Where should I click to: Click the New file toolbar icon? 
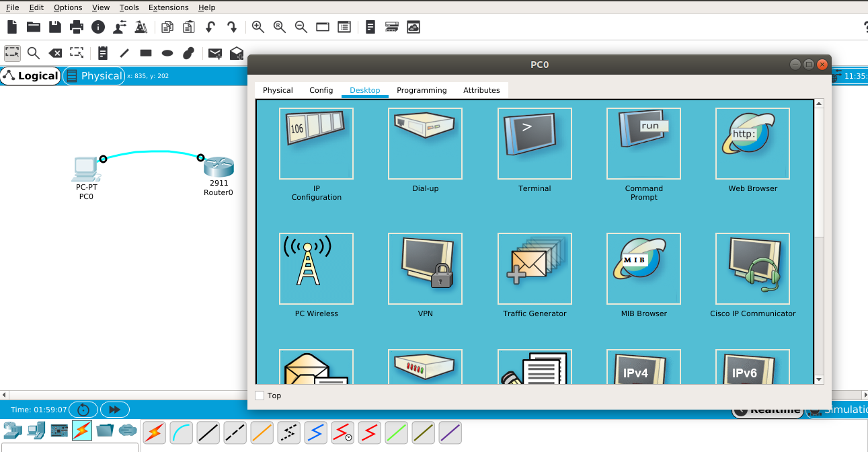point(12,27)
